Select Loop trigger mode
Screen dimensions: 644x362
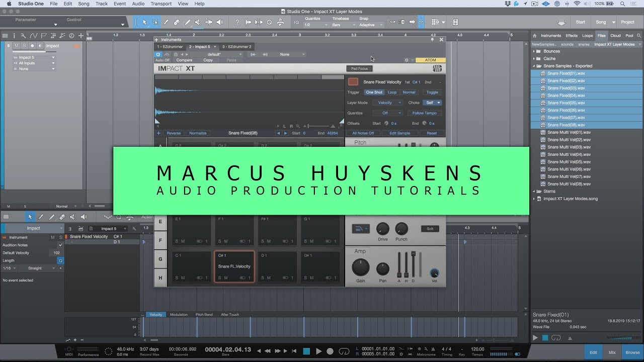tap(392, 93)
